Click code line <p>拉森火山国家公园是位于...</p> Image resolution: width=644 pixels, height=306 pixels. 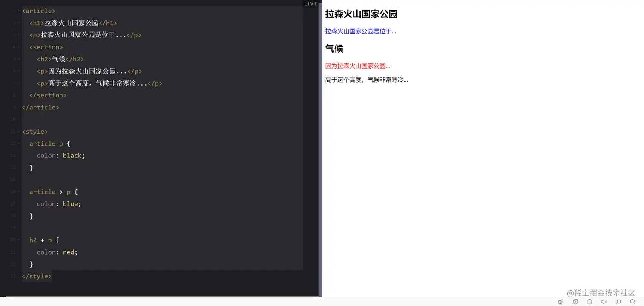click(85, 35)
